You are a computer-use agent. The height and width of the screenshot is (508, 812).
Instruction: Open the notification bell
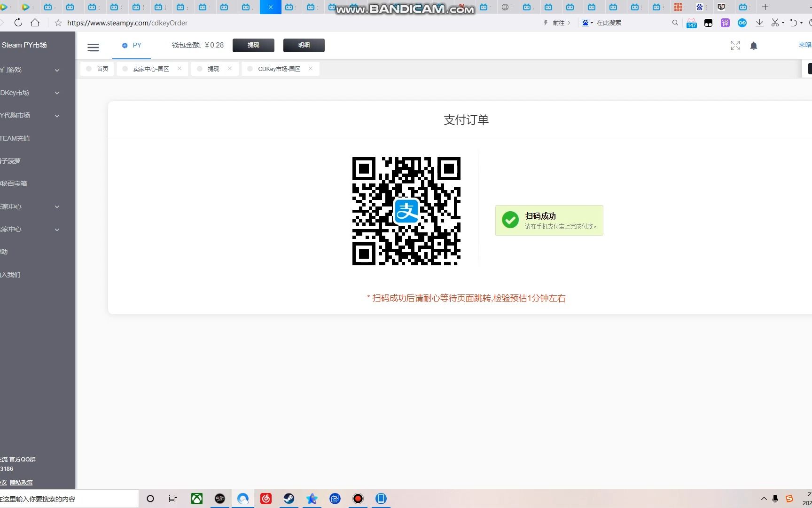753,46
